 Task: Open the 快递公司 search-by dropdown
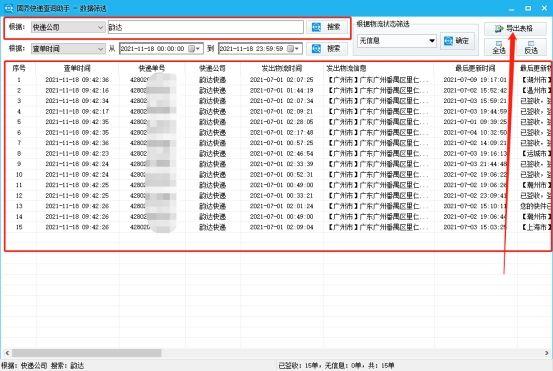[68, 27]
